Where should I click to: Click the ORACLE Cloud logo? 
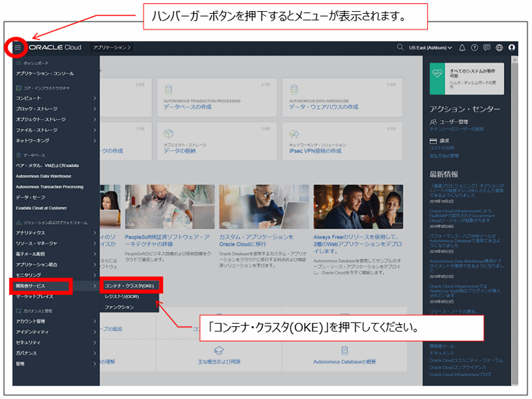pyautogui.click(x=55, y=47)
